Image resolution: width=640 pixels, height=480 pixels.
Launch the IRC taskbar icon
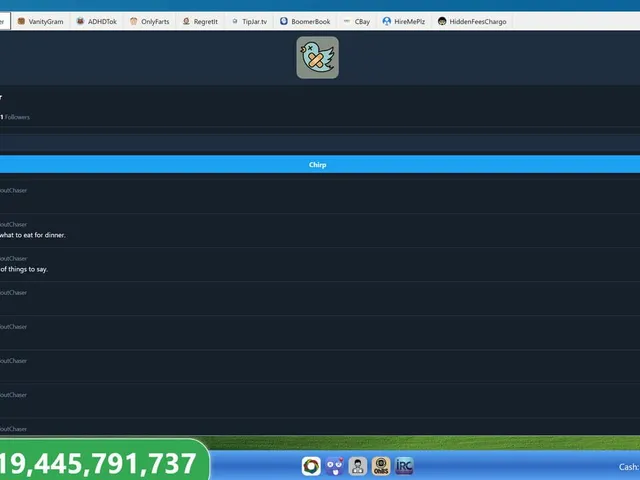[x=404, y=466]
